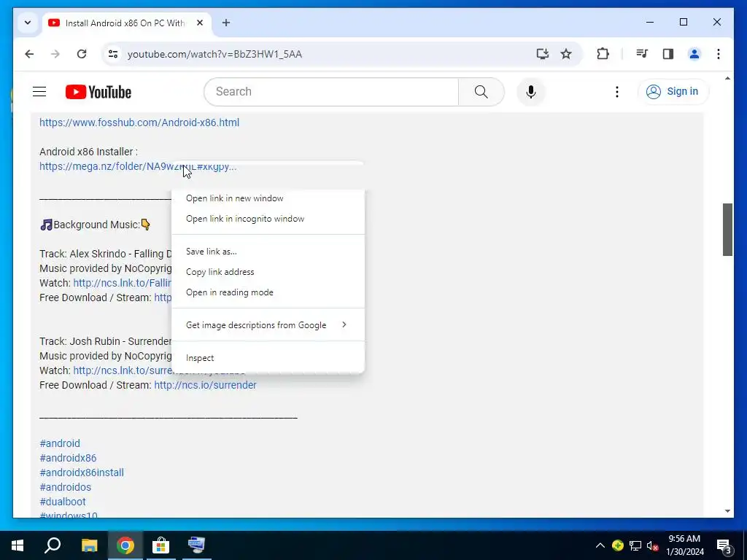Open the ncs.io/surrender link
The width and height of the screenshot is (747, 560).
(x=205, y=385)
